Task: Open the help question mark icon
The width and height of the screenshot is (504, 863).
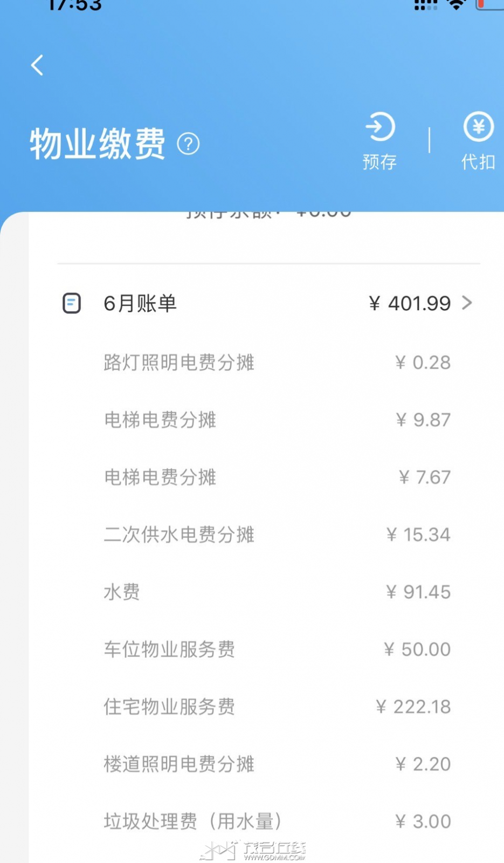Action: coord(188,144)
